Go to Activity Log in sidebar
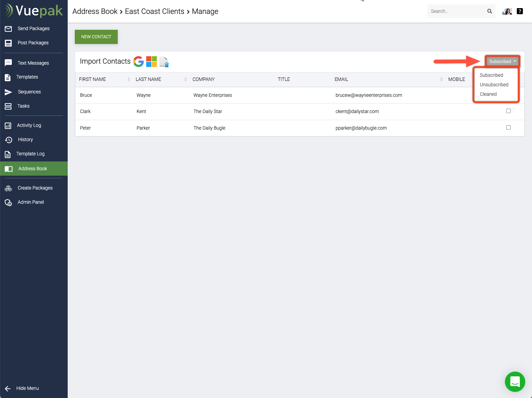This screenshot has width=532, height=398. (x=29, y=125)
